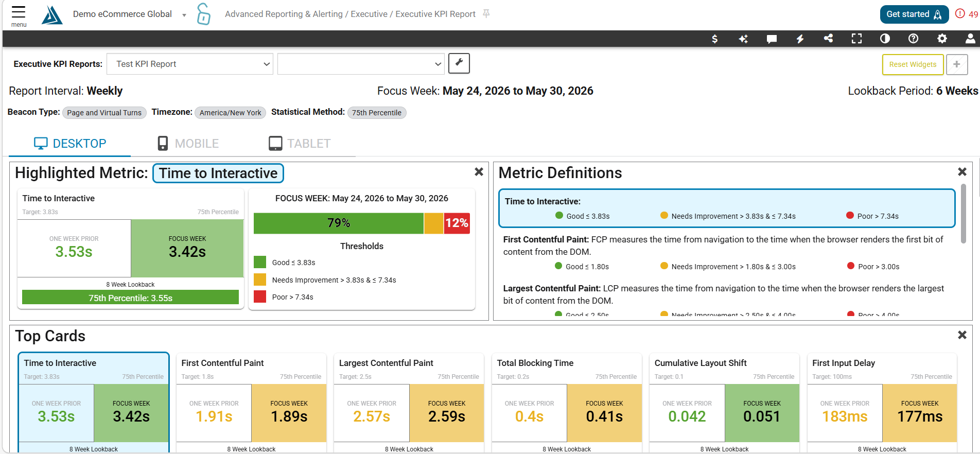This screenshot has width=980, height=454.
Task: Toggle the contrast theme icon
Action: click(885, 39)
